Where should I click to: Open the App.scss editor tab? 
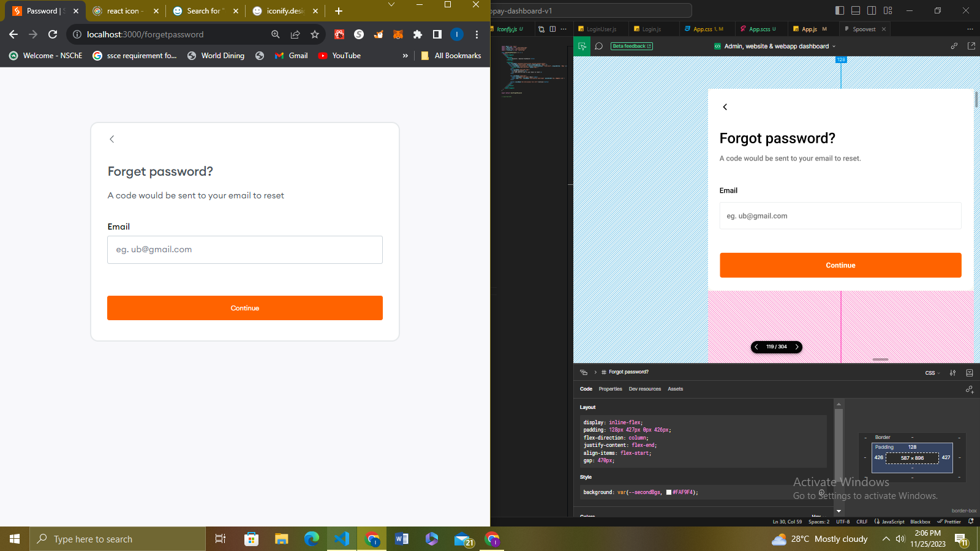click(758, 29)
